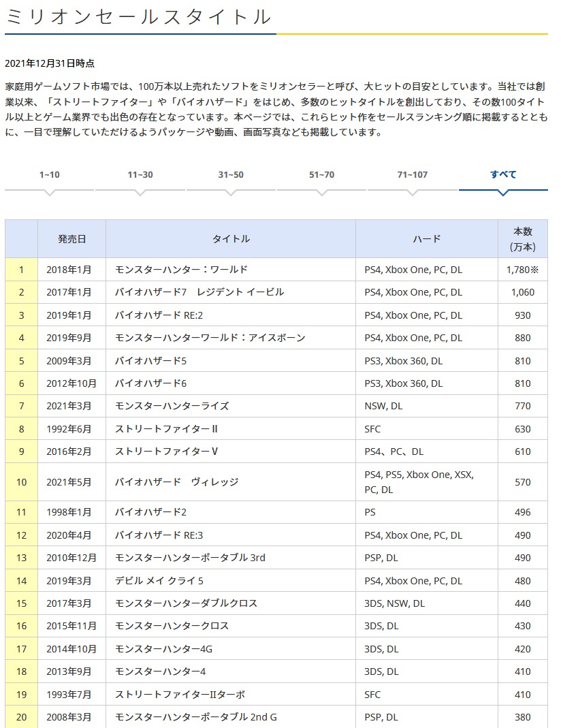Viewport: 561px width, 728px height.
Task: Click sales value 1,780※
Action: (x=522, y=270)
